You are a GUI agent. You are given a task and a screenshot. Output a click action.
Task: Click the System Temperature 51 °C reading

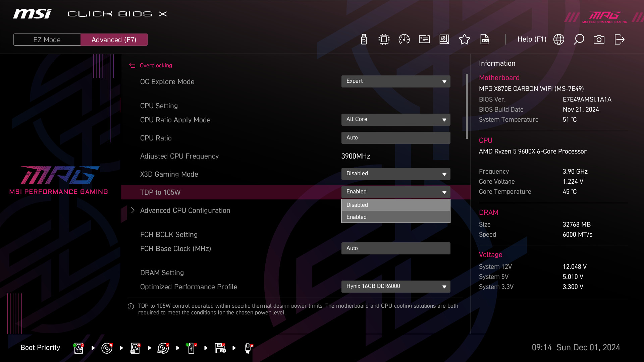tap(570, 120)
